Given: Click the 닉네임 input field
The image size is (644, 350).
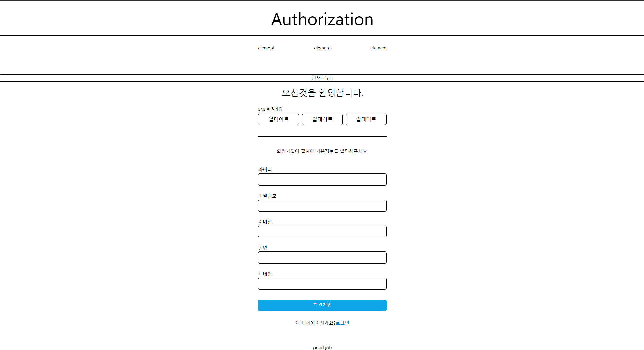Looking at the screenshot, I should [x=322, y=284].
